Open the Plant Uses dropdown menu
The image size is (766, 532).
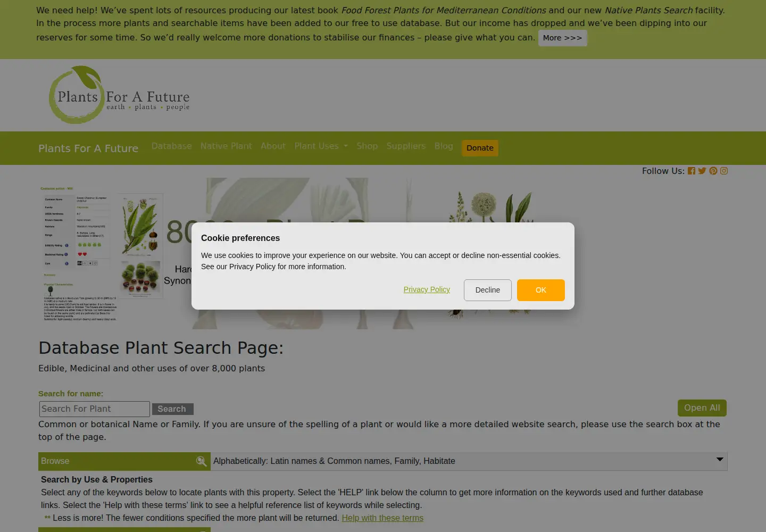321,146
